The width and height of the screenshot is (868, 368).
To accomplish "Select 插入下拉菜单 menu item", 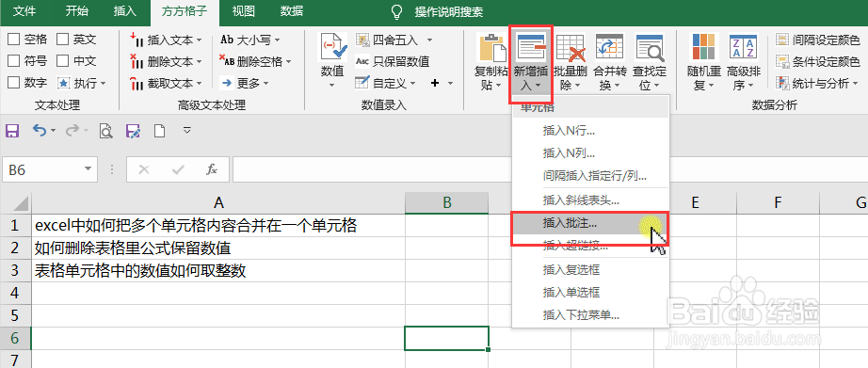I will point(590,315).
